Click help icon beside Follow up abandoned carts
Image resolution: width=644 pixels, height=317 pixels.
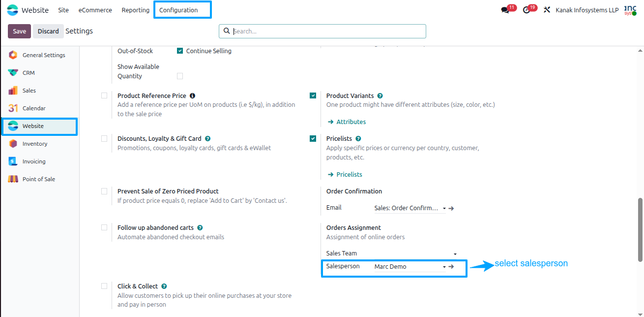pyautogui.click(x=200, y=228)
